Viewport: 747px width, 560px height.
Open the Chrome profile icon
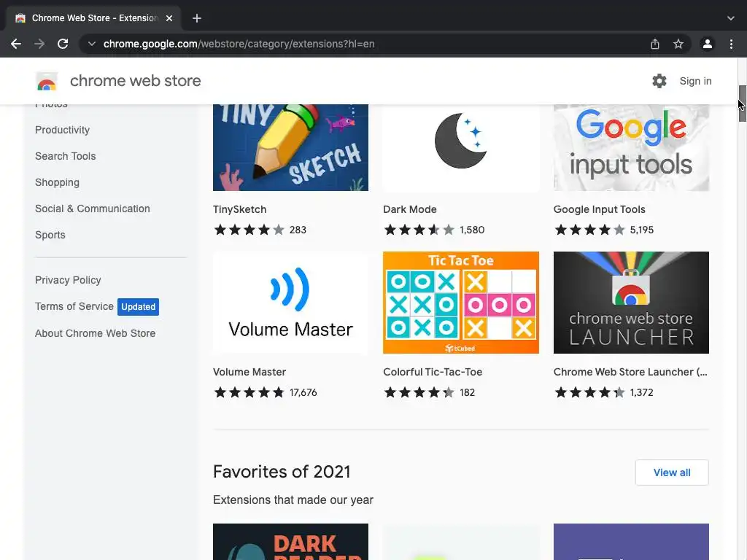tap(708, 44)
